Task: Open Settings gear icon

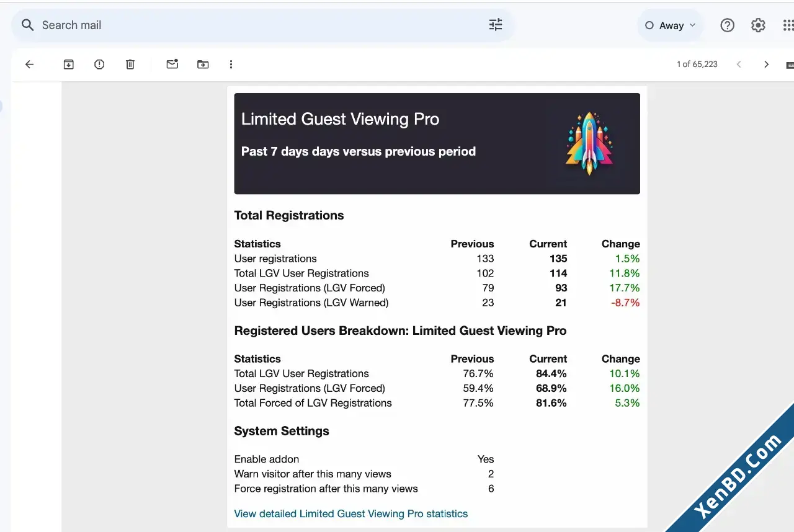Action: (x=758, y=25)
